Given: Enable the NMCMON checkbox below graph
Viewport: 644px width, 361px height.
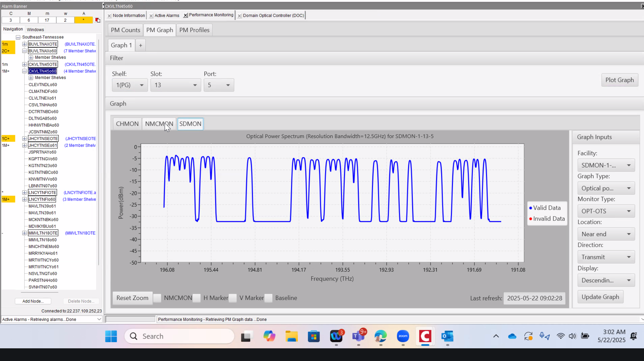Looking at the screenshot, I should 157,298.
